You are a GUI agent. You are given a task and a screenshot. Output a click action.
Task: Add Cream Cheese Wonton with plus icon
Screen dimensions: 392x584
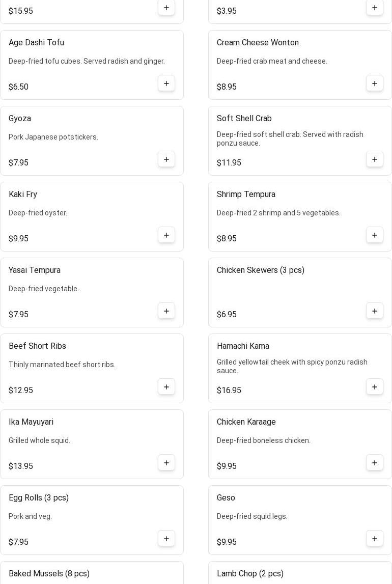pos(375,84)
